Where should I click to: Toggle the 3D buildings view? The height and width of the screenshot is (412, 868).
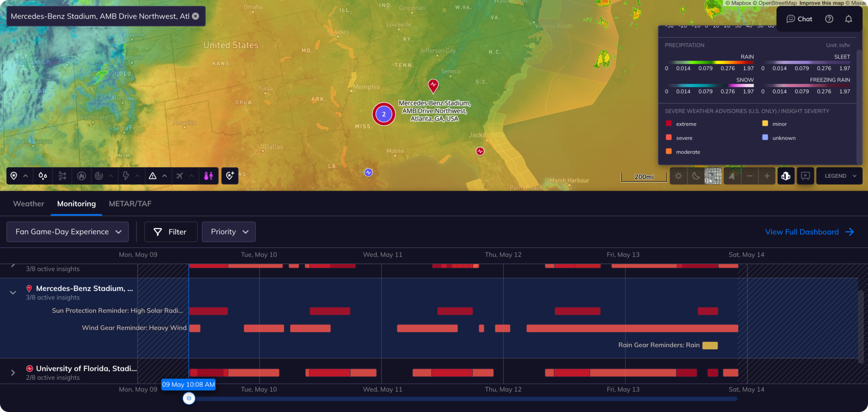(785, 176)
